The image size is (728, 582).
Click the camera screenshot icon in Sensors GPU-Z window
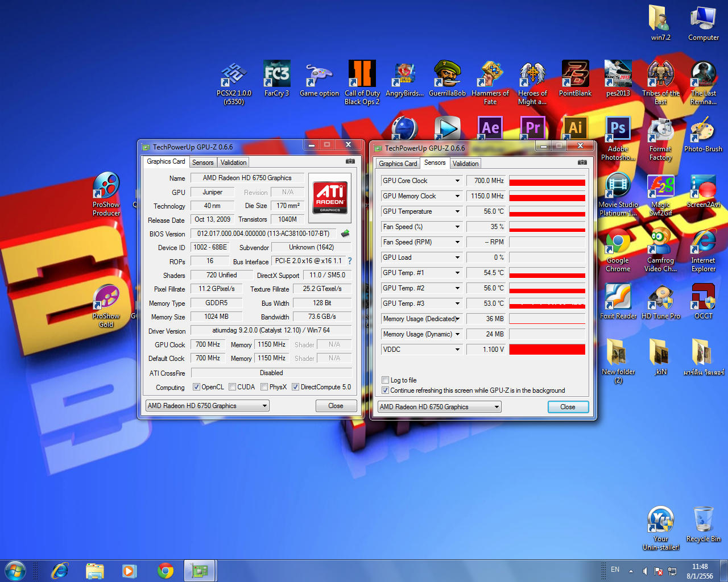coord(582,163)
